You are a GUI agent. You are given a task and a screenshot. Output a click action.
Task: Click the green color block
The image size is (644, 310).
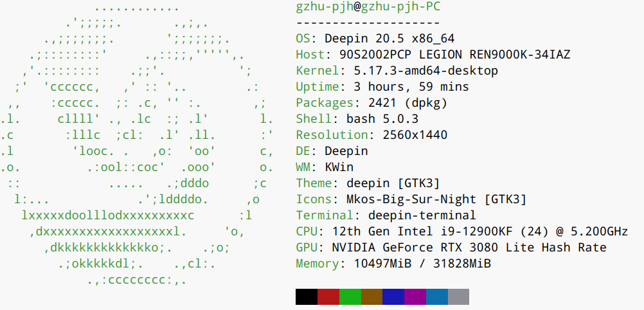[350, 297]
